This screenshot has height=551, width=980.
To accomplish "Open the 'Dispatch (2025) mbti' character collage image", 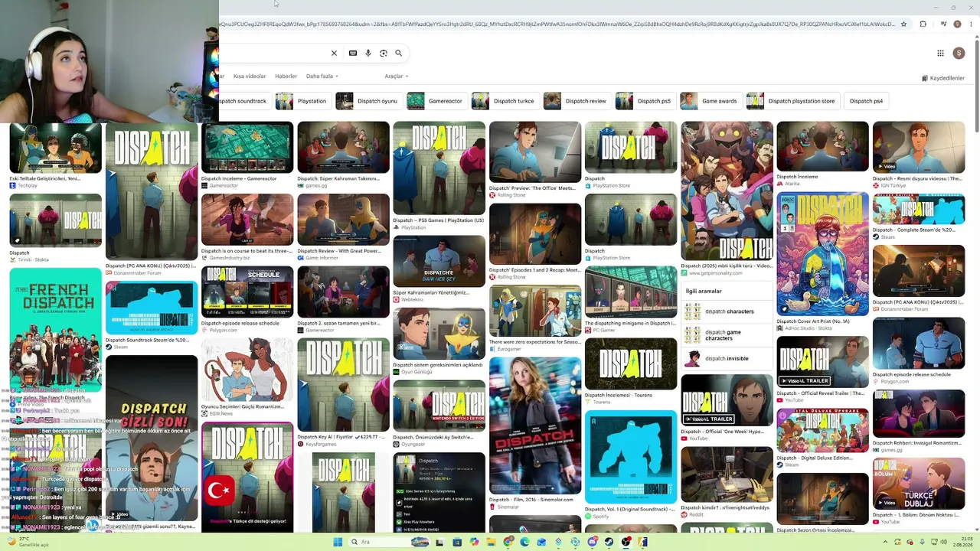I will pyautogui.click(x=727, y=191).
